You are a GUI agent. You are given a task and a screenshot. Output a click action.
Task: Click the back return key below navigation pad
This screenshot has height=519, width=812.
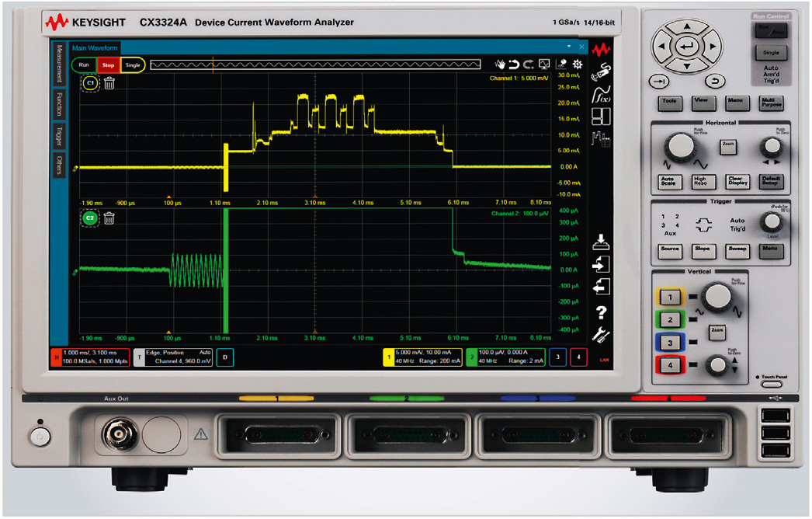(x=715, y=82)
